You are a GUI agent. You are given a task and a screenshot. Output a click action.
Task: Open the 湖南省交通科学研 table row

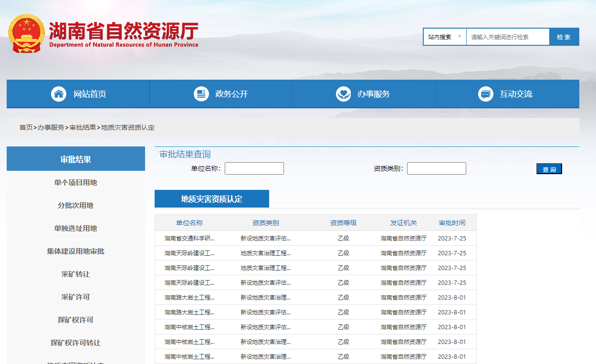pos(189,239)
